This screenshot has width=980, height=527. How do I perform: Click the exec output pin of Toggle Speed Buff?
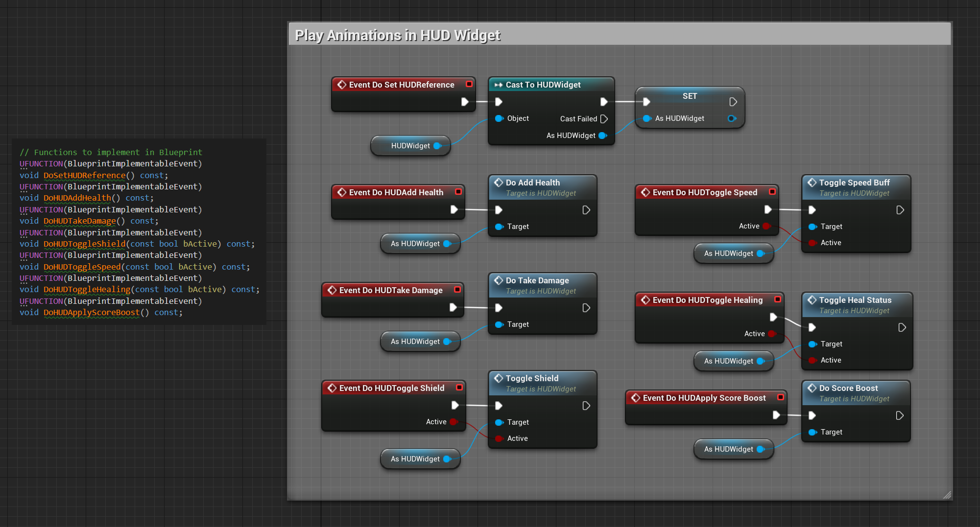pyautogui.click(x=900, y=210)
